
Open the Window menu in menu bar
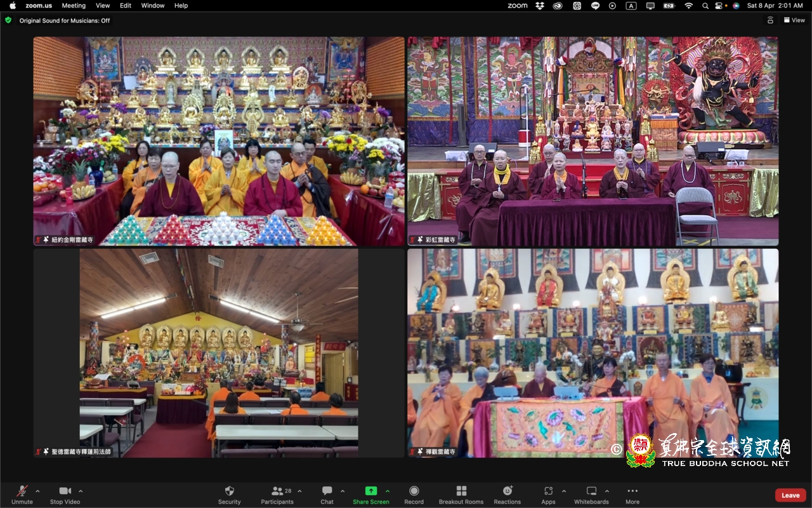point(153,6)
